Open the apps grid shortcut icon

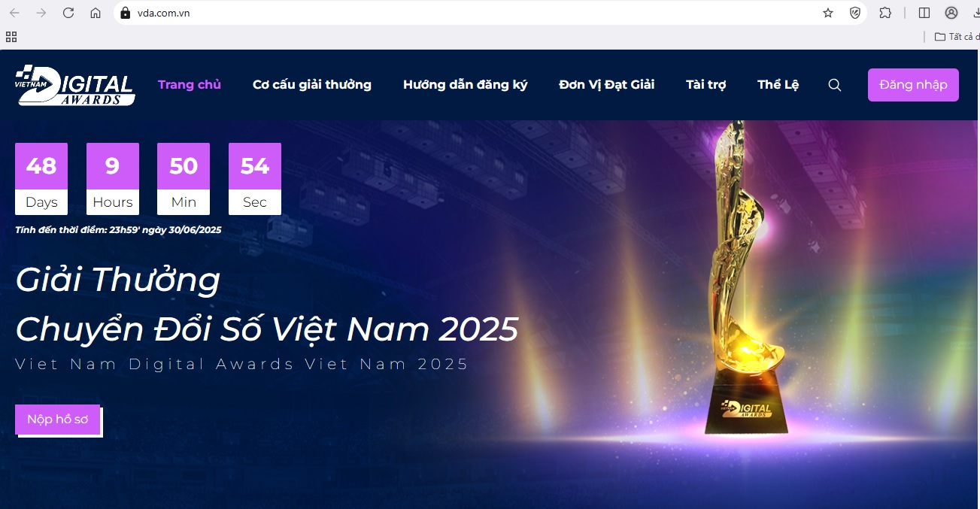(11, 36)
